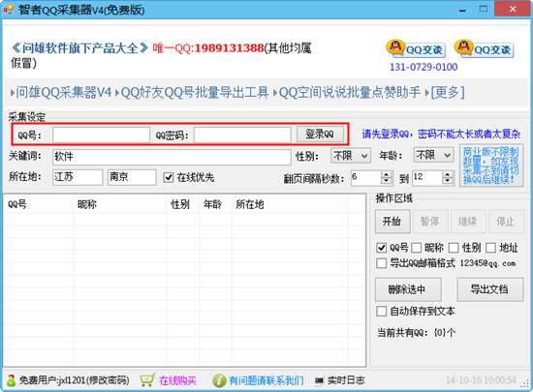Viewport: 533px width, 392px height.
Task: Click the 继续 button
Action: click(468, 222)
